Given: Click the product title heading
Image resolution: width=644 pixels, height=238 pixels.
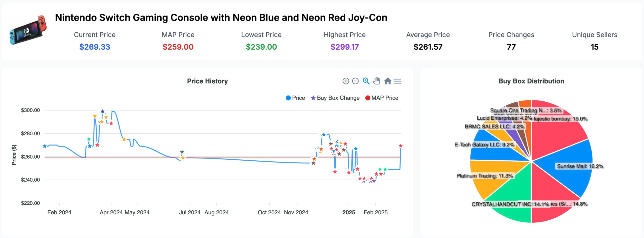Looking at the screenshot, I should click(221, 17).
